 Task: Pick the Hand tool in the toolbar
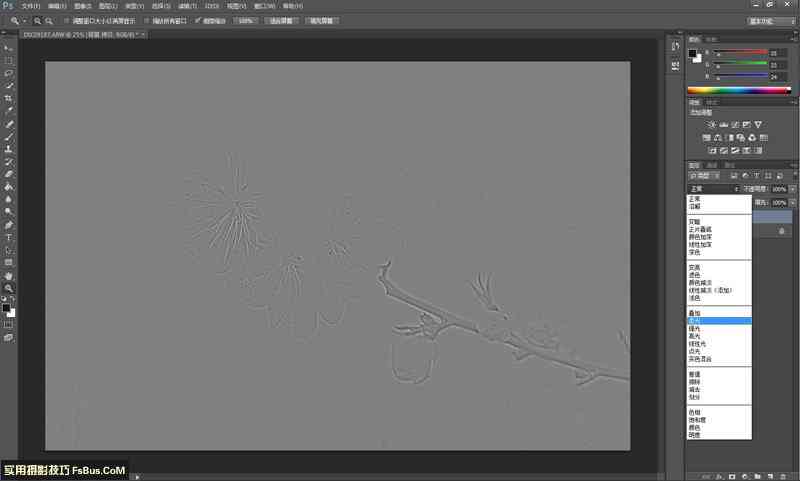point(9,275)
